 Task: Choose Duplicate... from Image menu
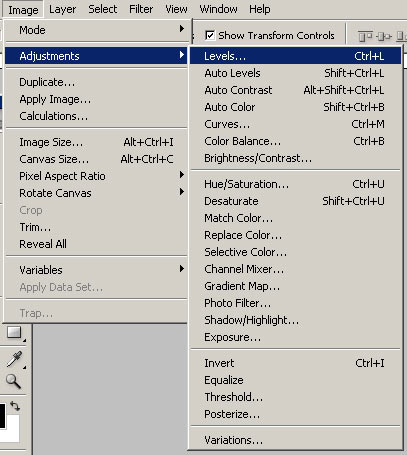tap(96, 82)
